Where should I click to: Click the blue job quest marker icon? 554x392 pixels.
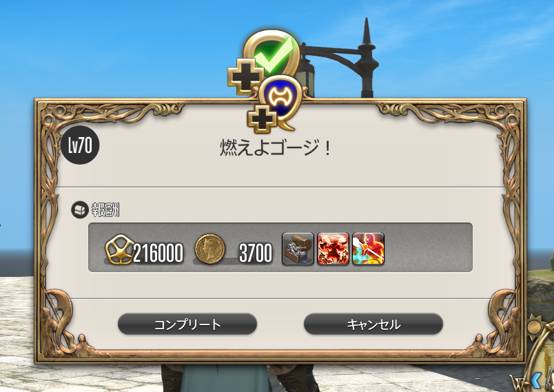click(280, 101)
